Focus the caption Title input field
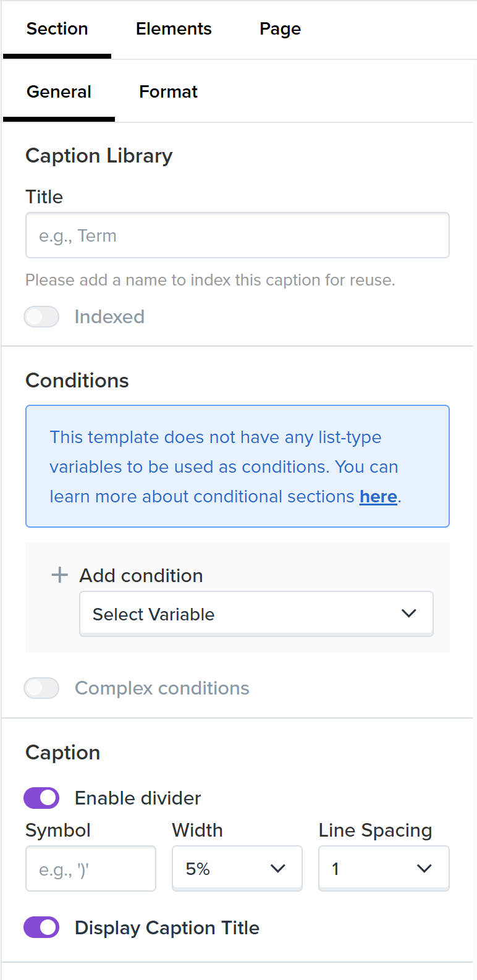Screen dimensions: 477x980 click(237, 235)
